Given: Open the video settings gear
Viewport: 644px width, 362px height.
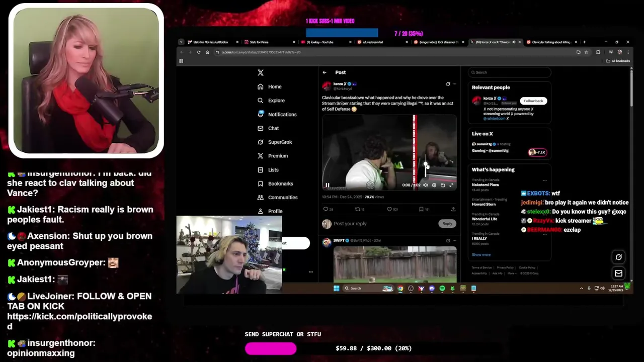Looking at the screenshot, I should (x=434, y=185).
